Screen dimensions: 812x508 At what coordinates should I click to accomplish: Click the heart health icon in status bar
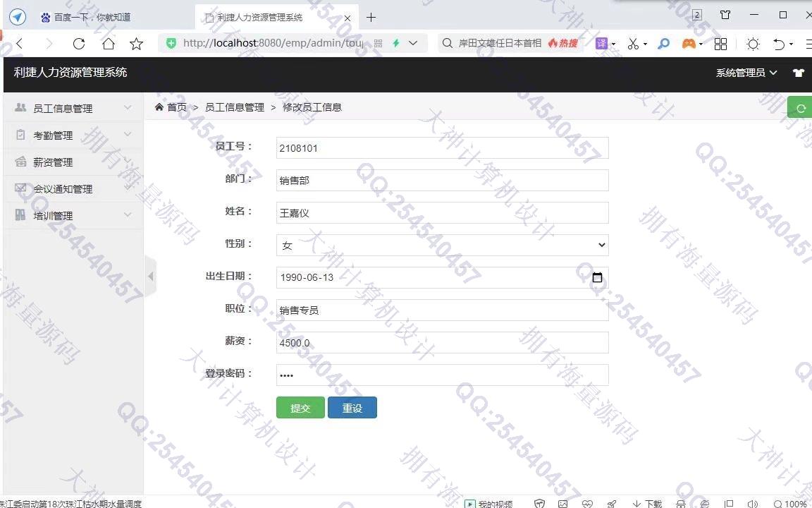click(x=587, y=503)
